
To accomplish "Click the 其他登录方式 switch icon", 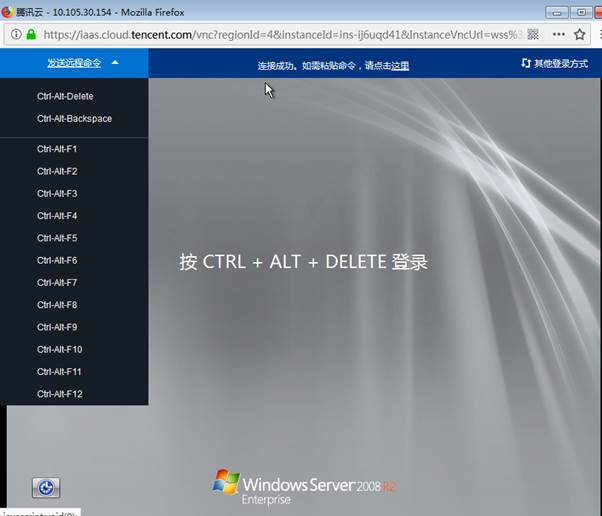I will (526, 63).
